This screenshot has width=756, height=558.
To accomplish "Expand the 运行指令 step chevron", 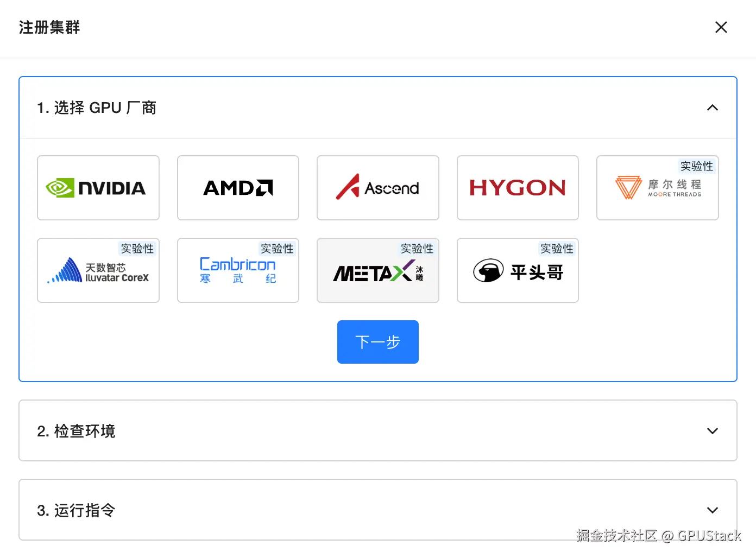I will coord(713,510).
